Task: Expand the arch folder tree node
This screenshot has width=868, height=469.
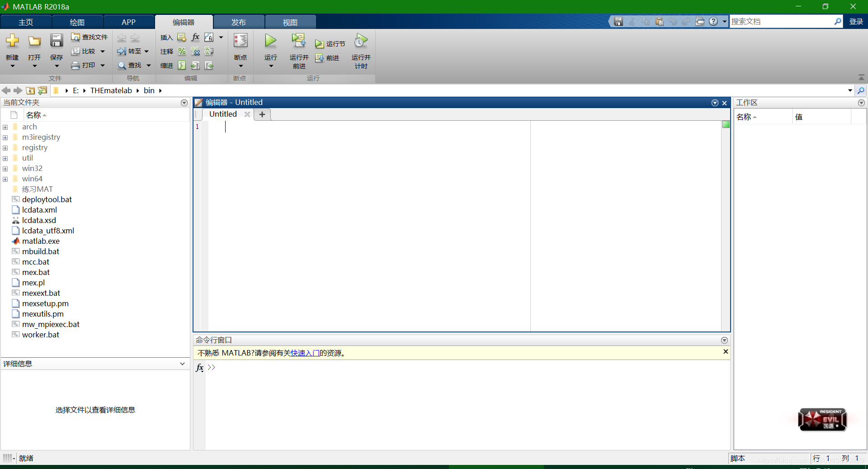Action: (5, 127)
